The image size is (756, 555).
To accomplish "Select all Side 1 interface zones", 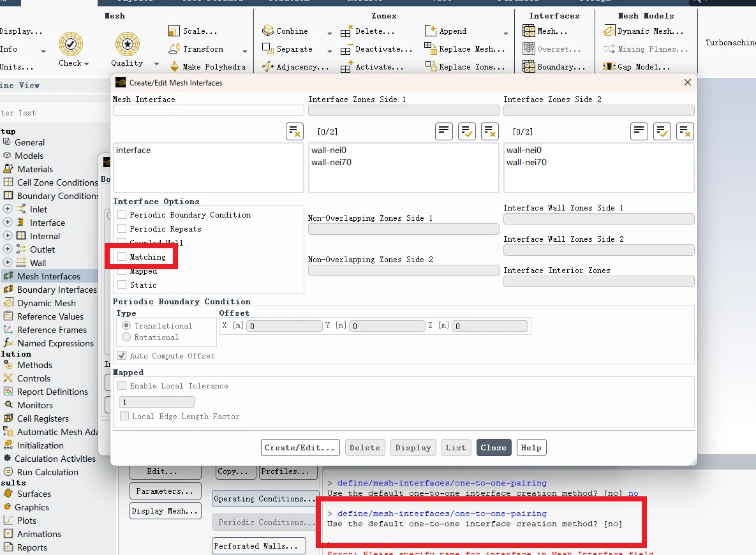I will point(467,131).
